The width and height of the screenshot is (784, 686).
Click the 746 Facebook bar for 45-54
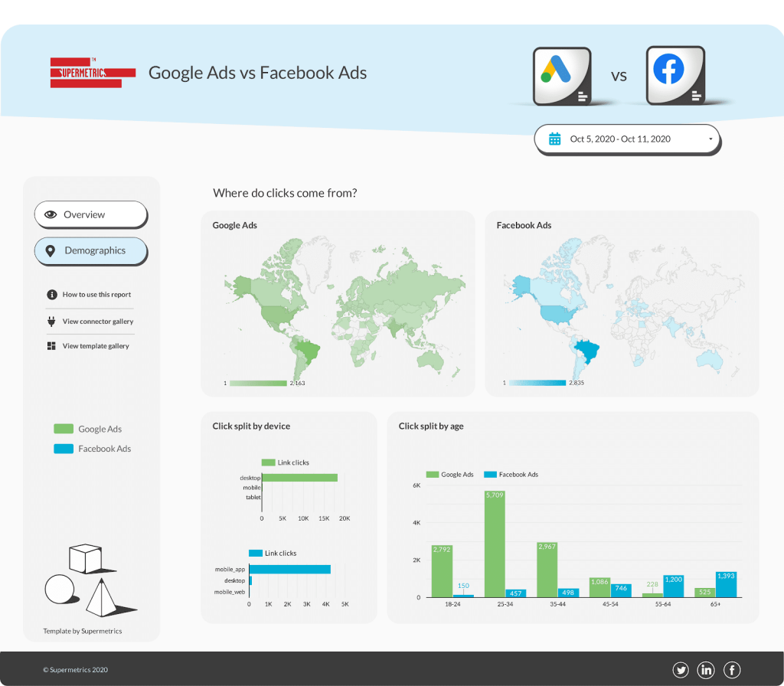[621, 590]
